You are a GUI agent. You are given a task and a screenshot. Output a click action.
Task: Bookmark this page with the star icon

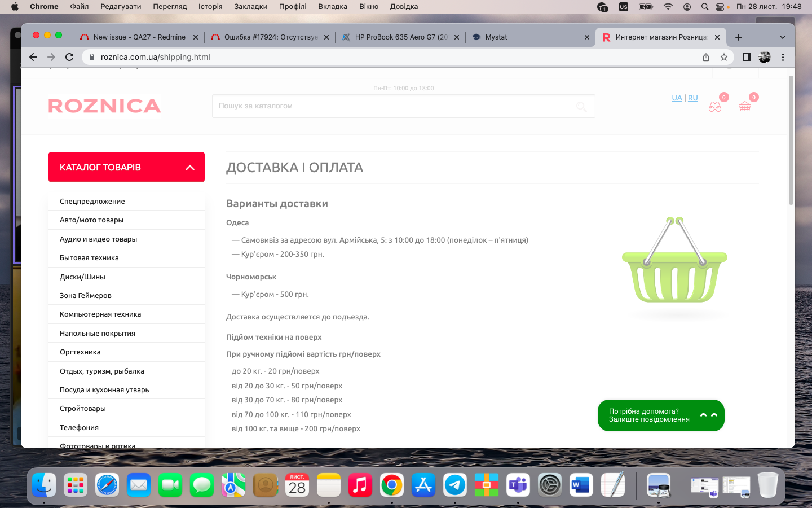(x=724, y=57)
